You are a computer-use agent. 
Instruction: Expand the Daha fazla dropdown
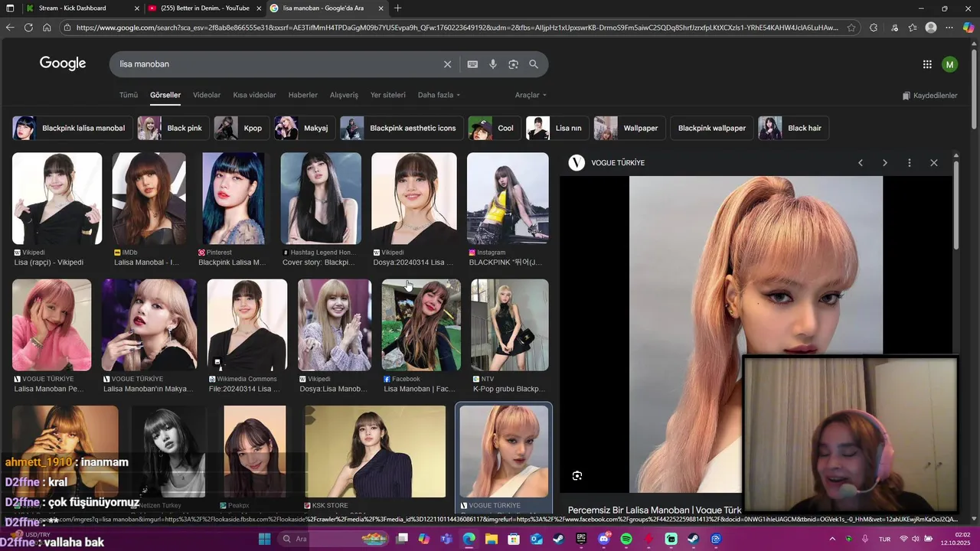click(439, 95)
